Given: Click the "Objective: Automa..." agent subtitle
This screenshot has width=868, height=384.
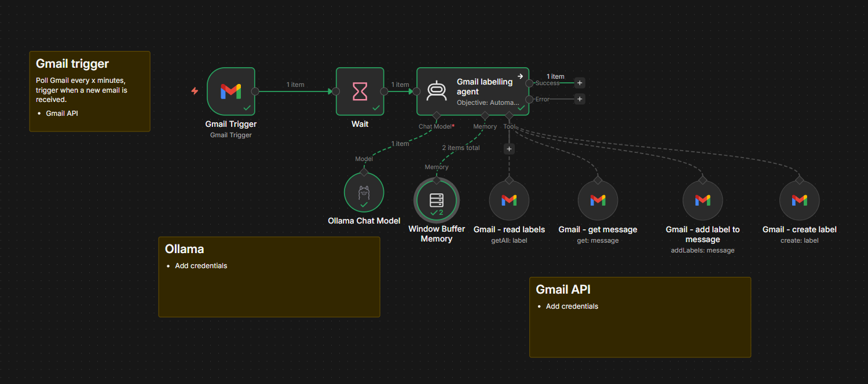Looking at the screenshot, I should pos(488,103).
